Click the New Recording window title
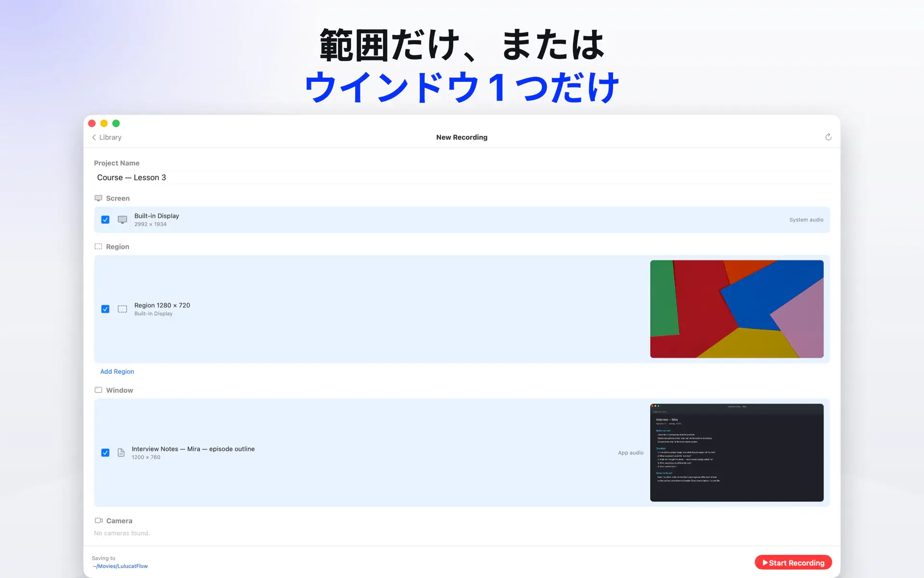The height and width of the screenshot is (578, 924). (462, 137)
